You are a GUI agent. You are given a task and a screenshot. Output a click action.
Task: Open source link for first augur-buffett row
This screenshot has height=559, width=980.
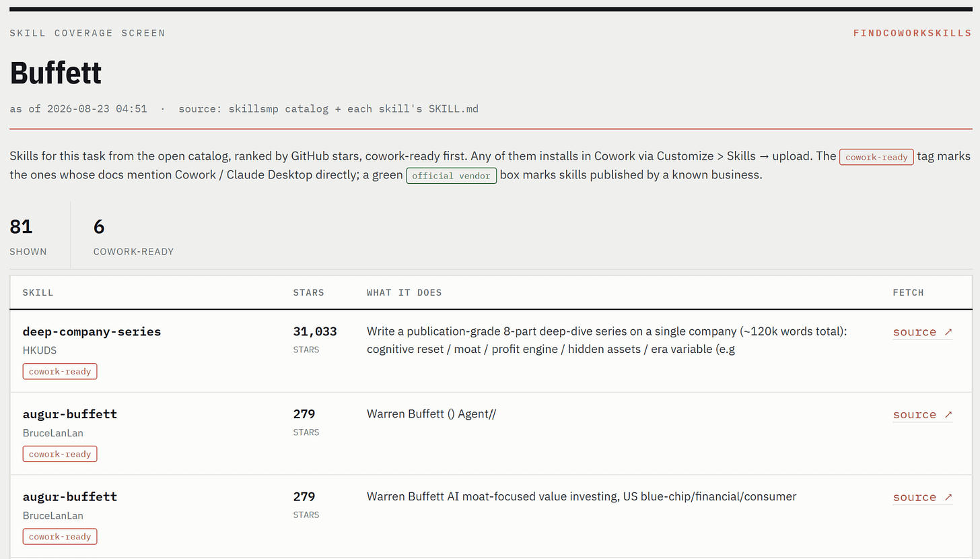click(x=923, y=415)
